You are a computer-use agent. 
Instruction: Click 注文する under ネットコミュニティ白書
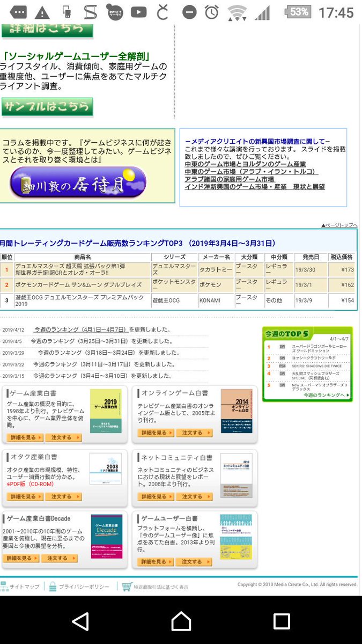pyautogui.click(x=194, y=497)
